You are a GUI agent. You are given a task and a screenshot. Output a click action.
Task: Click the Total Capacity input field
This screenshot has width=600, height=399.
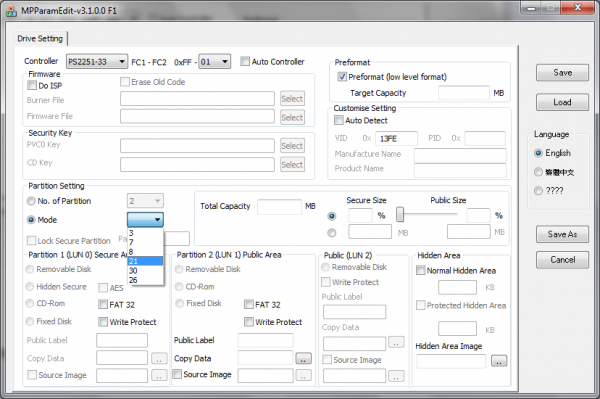(280, 207)
